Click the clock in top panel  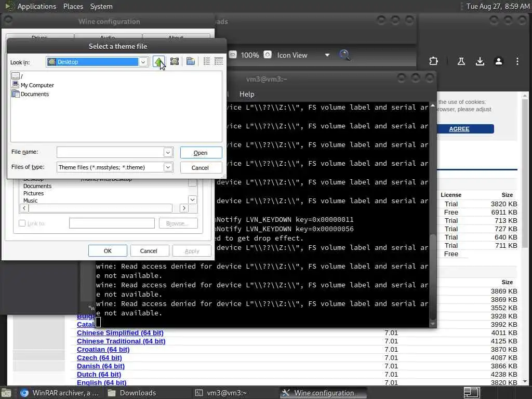[x=497, y=6]
